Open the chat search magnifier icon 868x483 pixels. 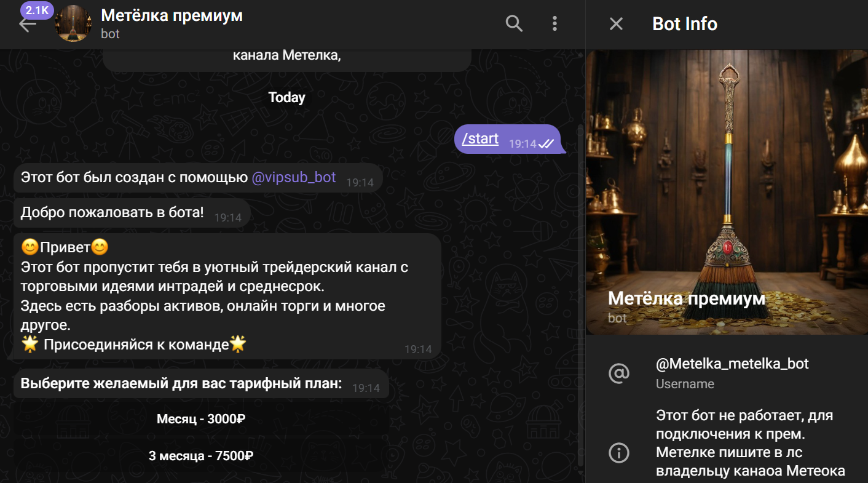[x=514, y=24]
